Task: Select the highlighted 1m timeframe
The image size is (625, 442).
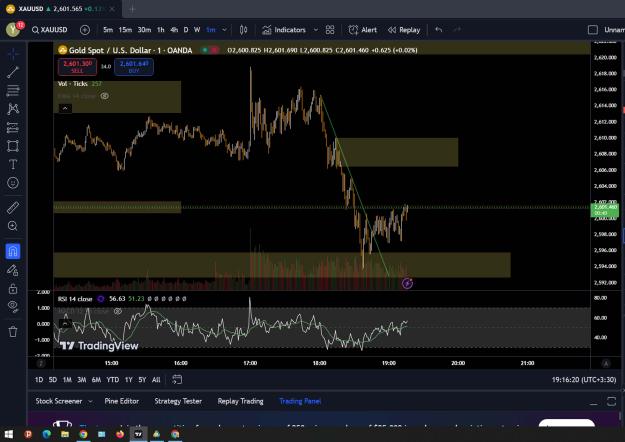Action: [211, 30]
